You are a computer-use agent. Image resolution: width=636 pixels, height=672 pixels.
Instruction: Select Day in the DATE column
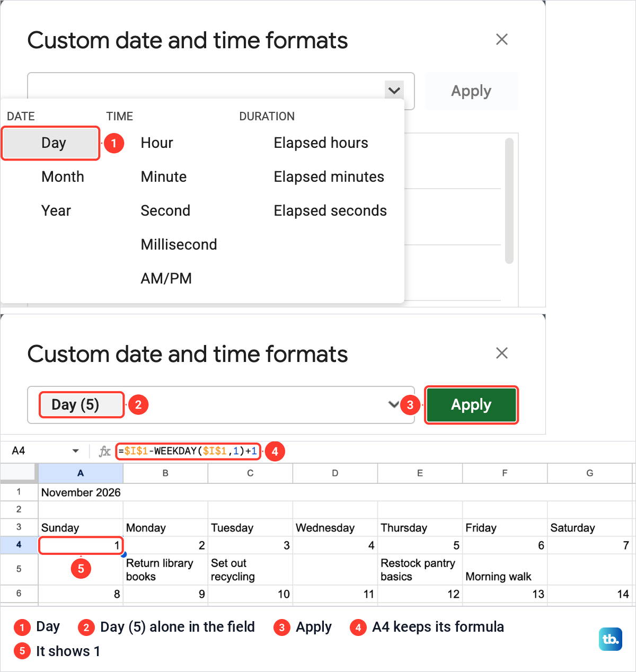50,143
